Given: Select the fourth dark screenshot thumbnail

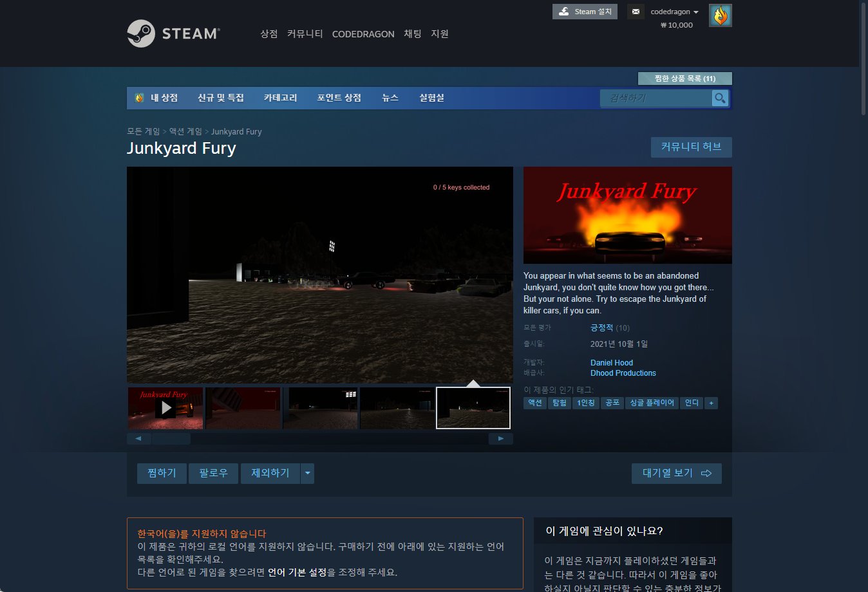Looking at the screenshot, I should click(397, 408).
